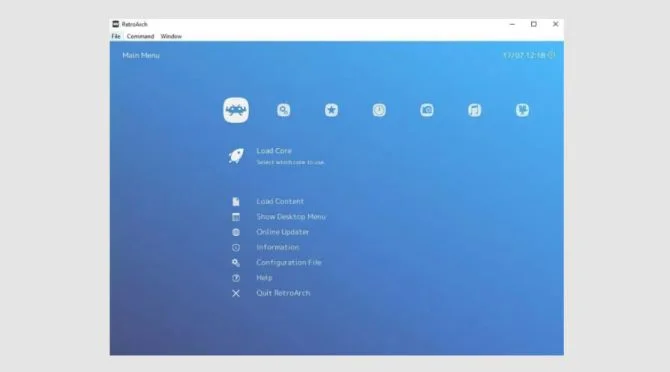Viewport: 670px width, 372px height.
Task: Open the Help entry
Action: (264, 278)
